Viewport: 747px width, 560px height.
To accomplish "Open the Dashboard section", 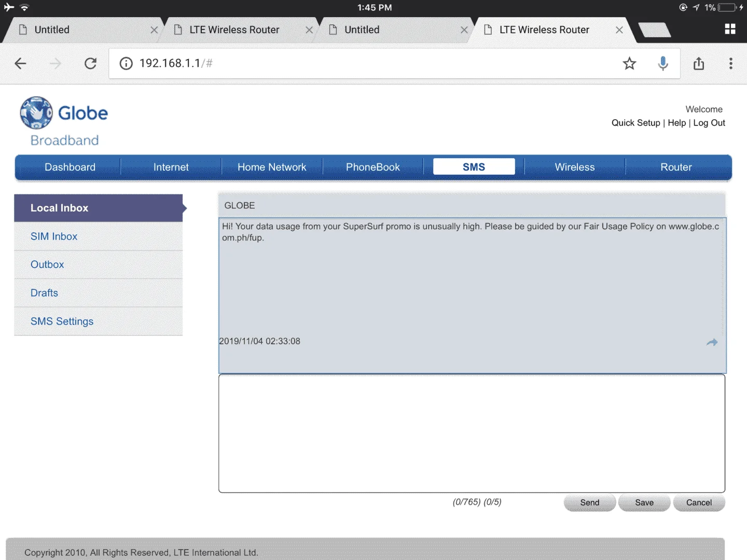I will (x=70, y=167).
